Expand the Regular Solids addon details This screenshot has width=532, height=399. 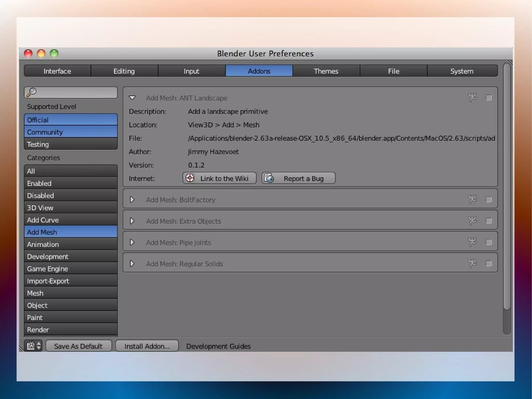point(132,264)
